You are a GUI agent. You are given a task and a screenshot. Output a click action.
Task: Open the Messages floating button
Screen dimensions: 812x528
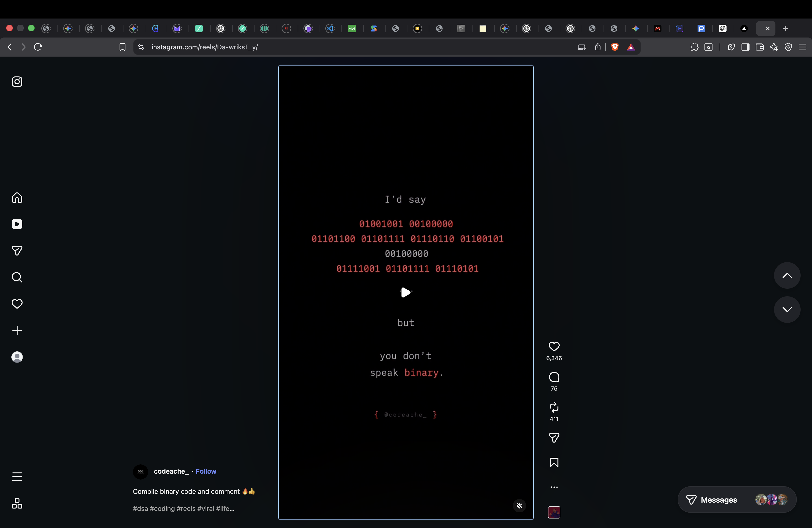pos(736,500)
